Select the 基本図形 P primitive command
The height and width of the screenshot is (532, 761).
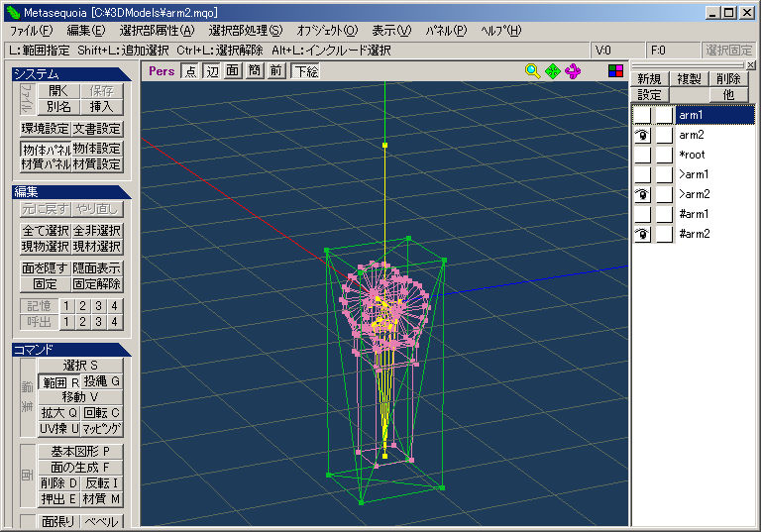[x=80, y=452]
